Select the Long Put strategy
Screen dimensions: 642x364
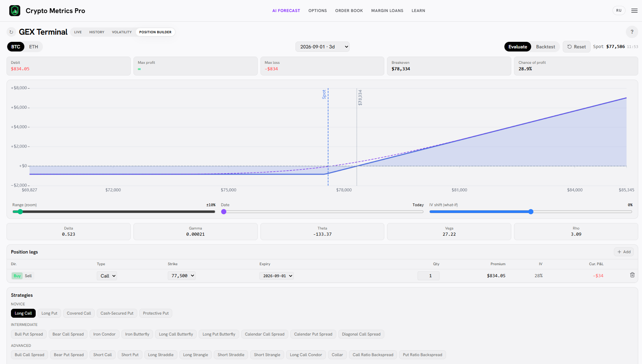tap(49, 313)
